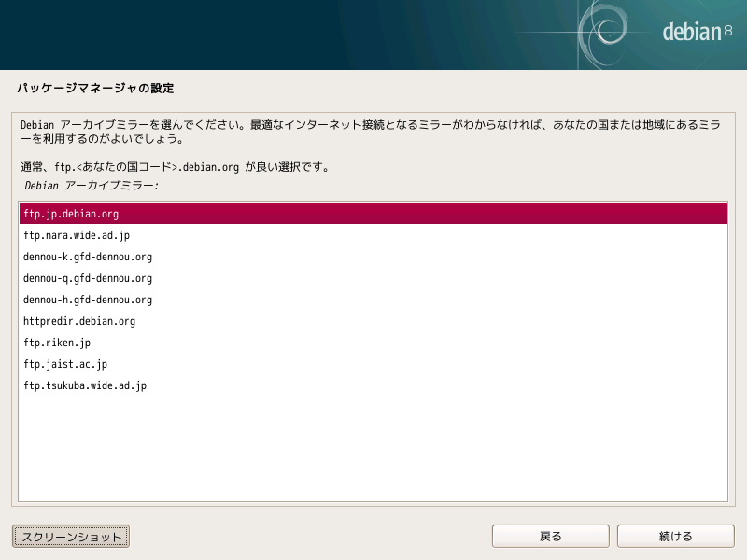The height and width of the screenshot is (560, 747).
Task: Choose the ftp.jaist.ac.jp mirror
Action: tap(60, 364)
